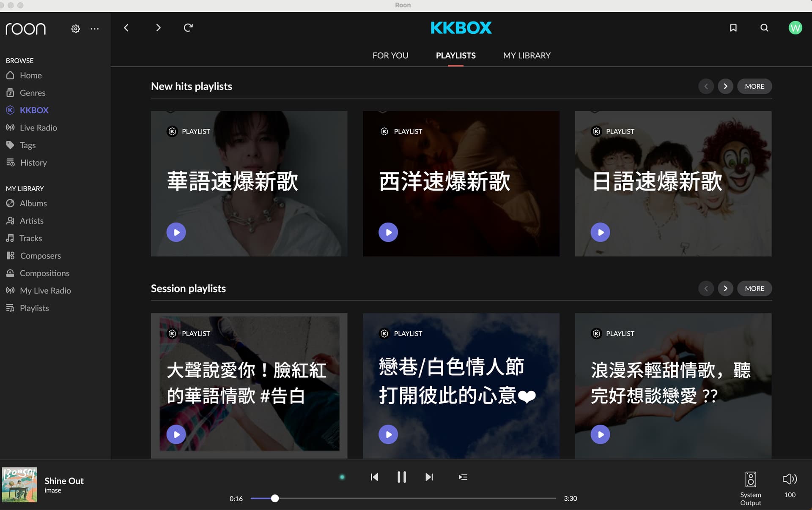Screen dimensions: 812x510
Task: Click the KKBOX sidebar icon
Action: tap(10, 110)
